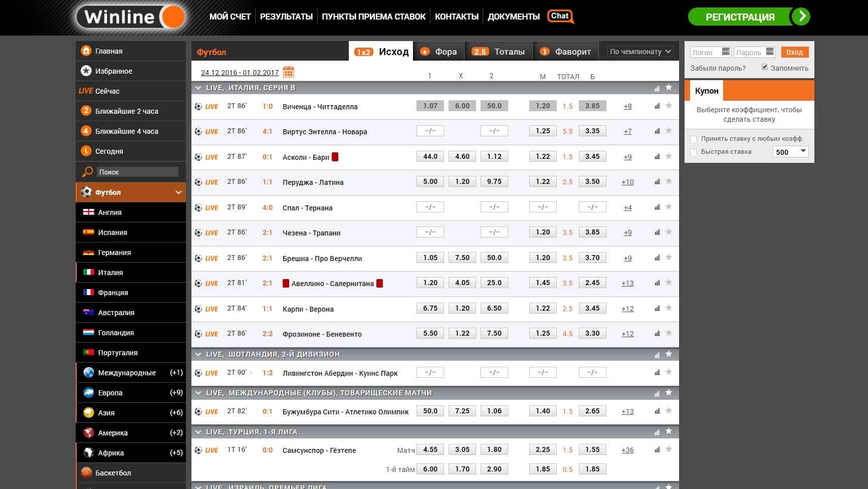Click the Australia flag icon
The image size is (868, 489).
[x=89, y=312]
